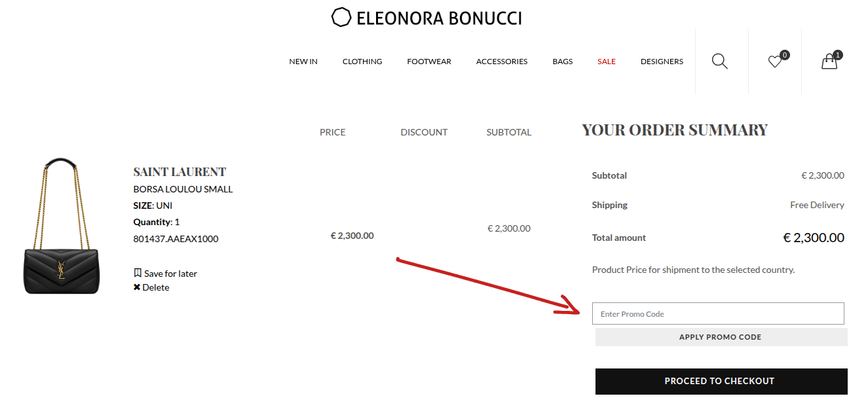Viewport: 868px width, 411px height.
Task: Click the Eleonora Bonucci logo
Action: [x=426, y=16]
